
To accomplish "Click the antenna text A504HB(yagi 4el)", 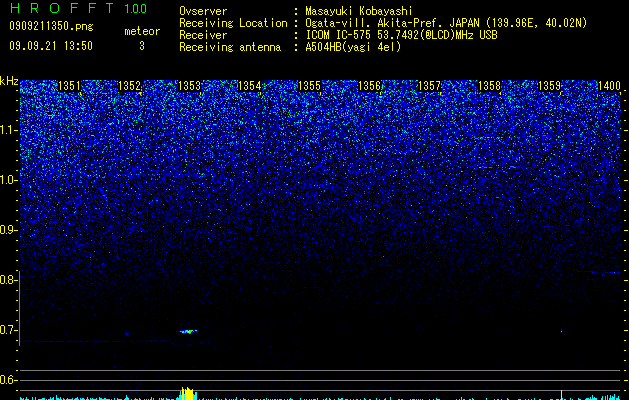I will (353, 47).
